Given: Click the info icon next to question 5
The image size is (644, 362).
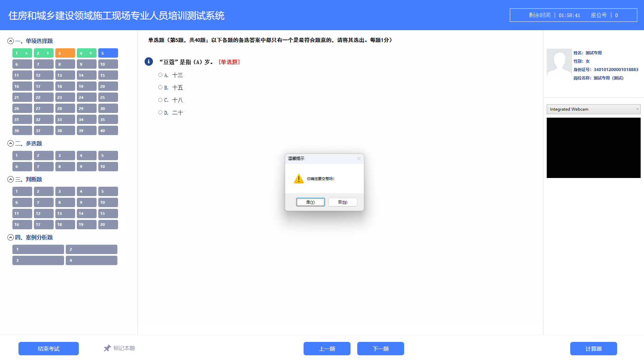Looking at the screenshot, I should pyautogui.click(x=149, y=62).
